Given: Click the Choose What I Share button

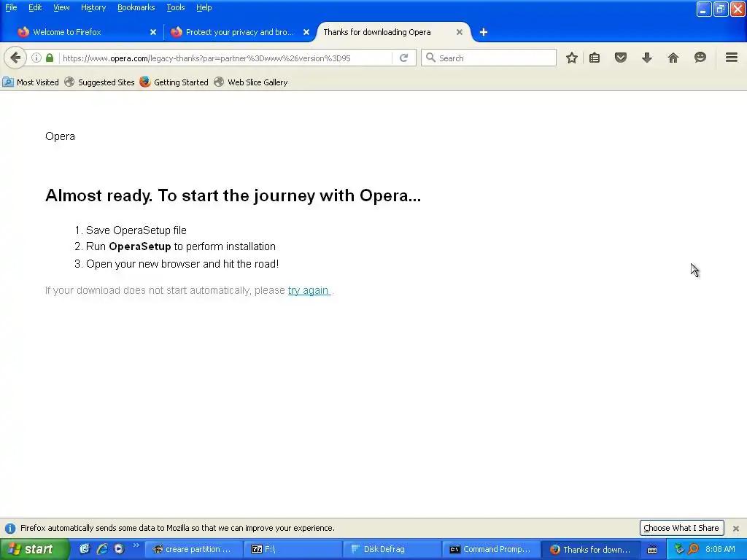Looking at the screenshot, I should tap(681, 528).
